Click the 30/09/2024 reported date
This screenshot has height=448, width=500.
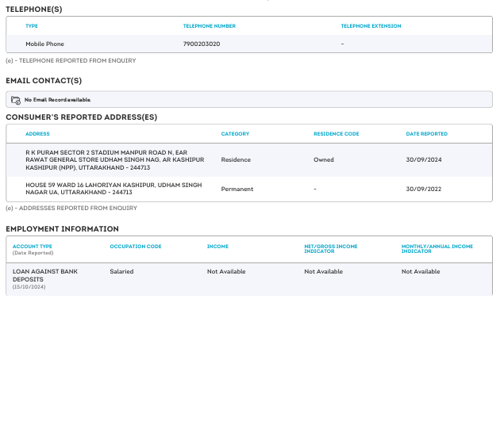423,159
